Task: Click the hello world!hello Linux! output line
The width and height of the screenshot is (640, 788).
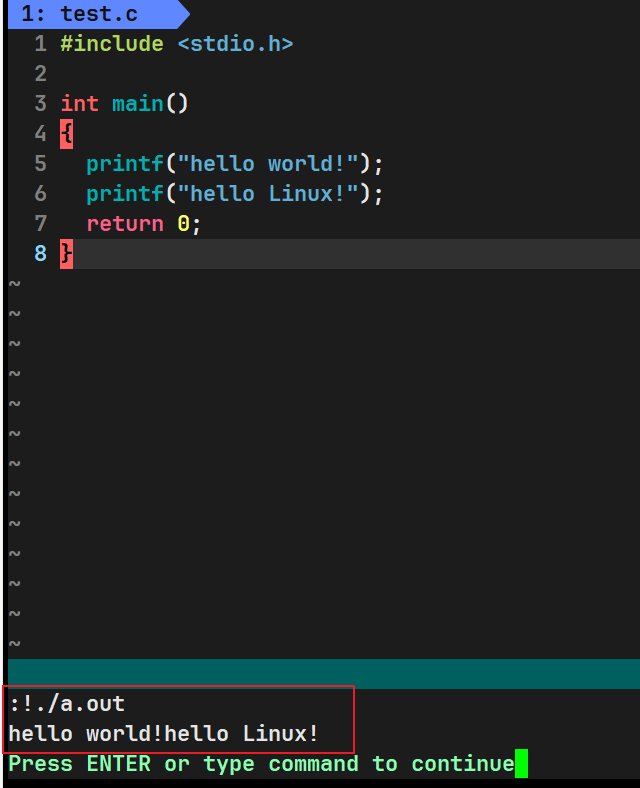Action: tap(164, 734)
